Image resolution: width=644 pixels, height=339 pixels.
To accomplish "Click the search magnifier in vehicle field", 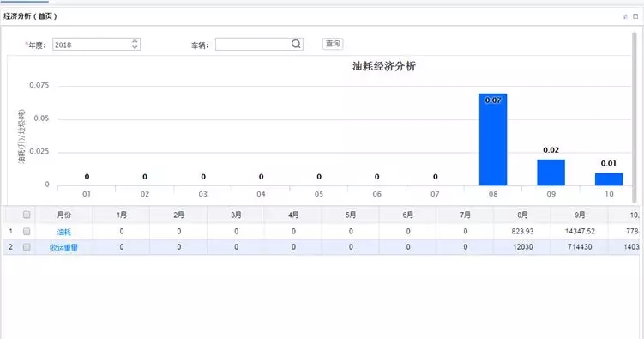I will click(x=296, y=44).
